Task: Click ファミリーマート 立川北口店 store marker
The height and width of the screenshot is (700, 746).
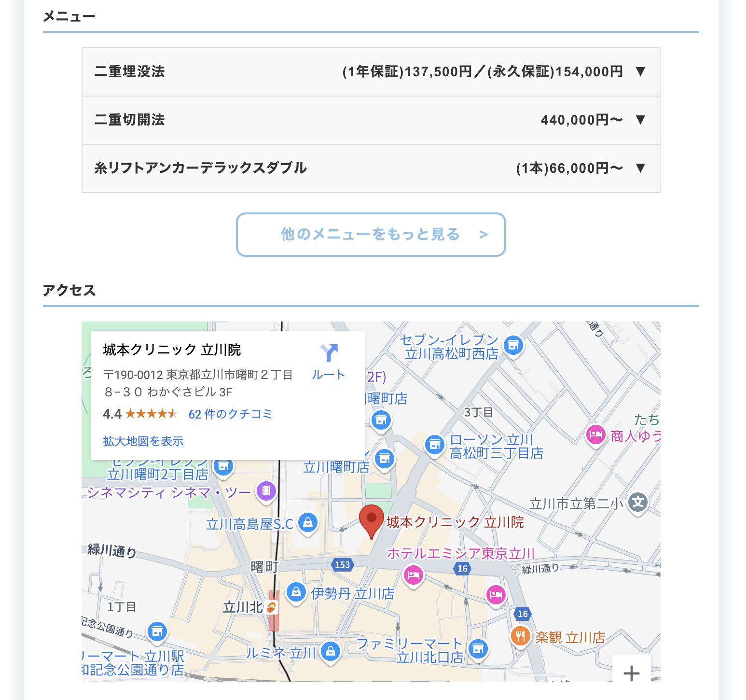Action: (x=478, y=649)
